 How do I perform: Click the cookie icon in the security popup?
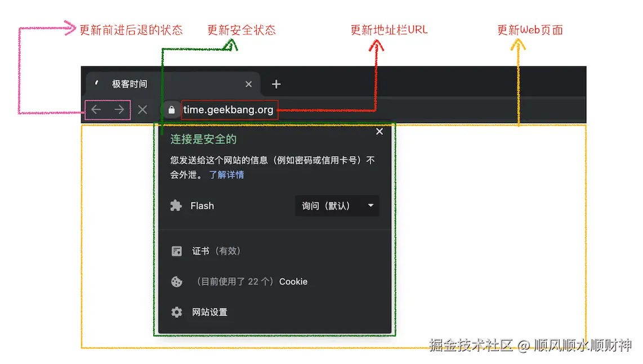point(176,281)
